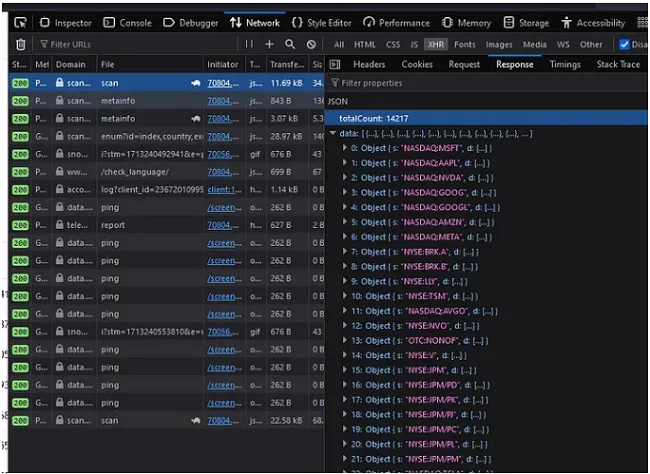
Task: Filter requests by JS
Action: [414, 44]
